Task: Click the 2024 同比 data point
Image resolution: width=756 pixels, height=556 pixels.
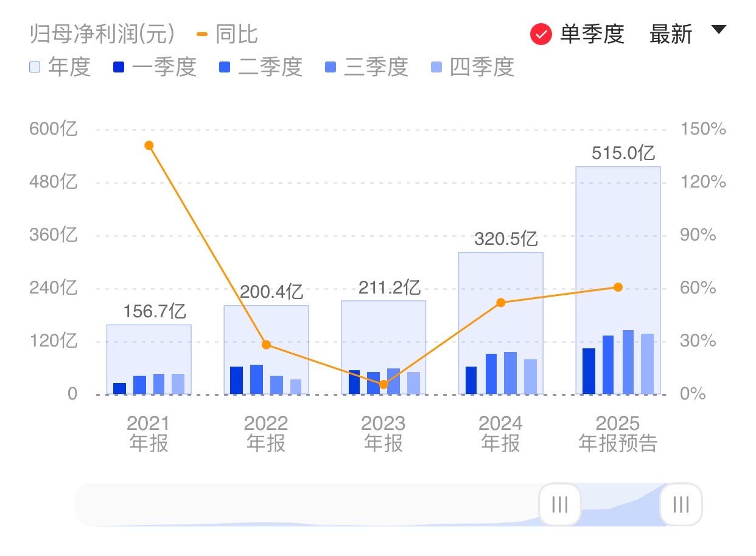Action: [x=500, y=302]
